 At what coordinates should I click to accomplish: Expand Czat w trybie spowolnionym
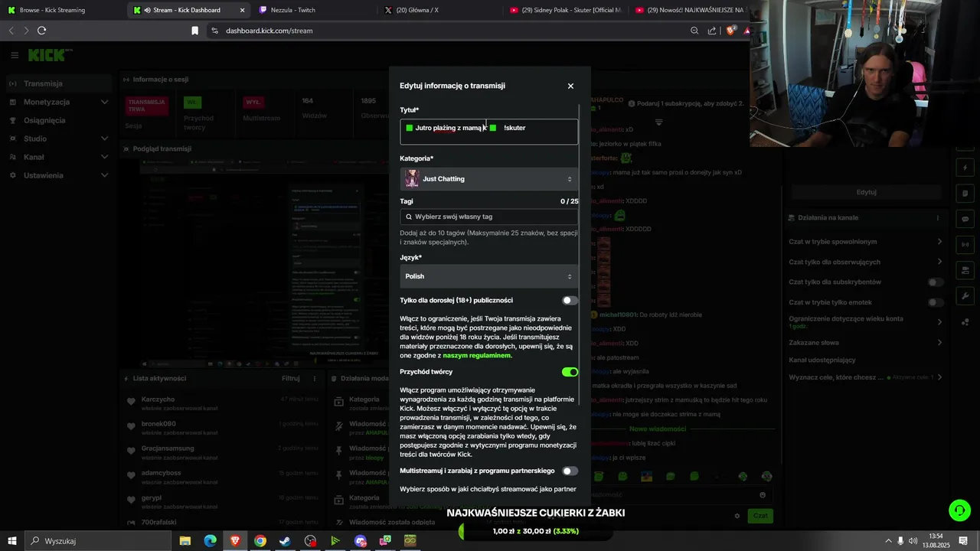pyautogui.click(x=865, y=242)
